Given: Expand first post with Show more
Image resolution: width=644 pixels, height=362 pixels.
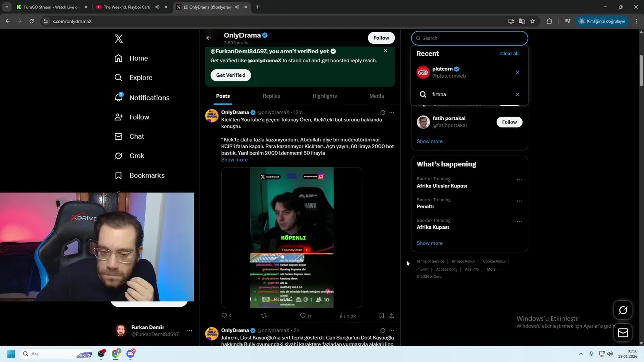Looking at the screenshot, I should pos(234,160).
